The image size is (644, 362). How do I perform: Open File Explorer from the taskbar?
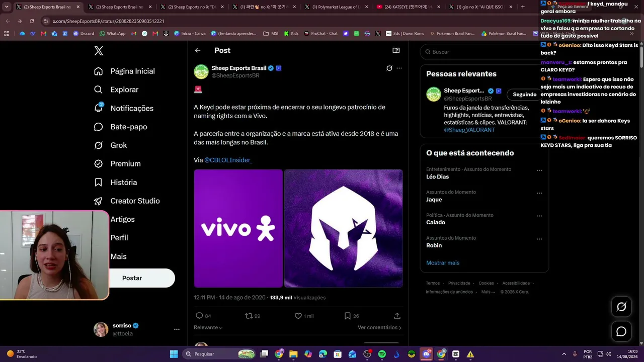(x=293, y=354)
